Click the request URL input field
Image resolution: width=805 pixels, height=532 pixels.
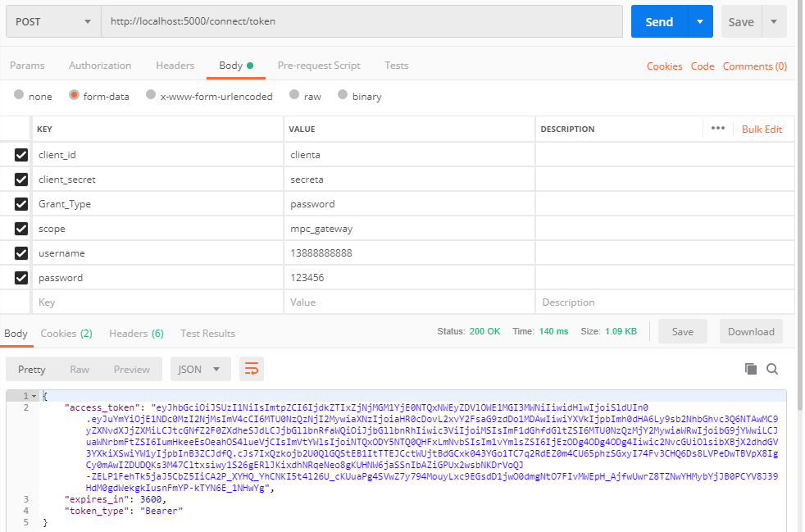pos(361,22)
